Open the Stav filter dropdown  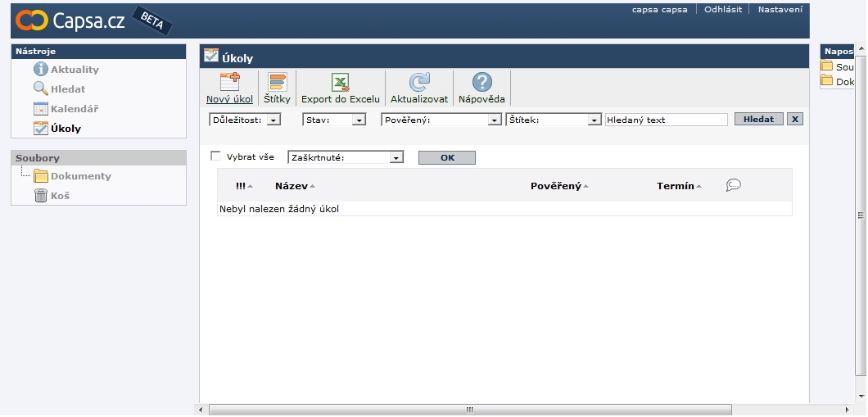[x=334, y=120]
